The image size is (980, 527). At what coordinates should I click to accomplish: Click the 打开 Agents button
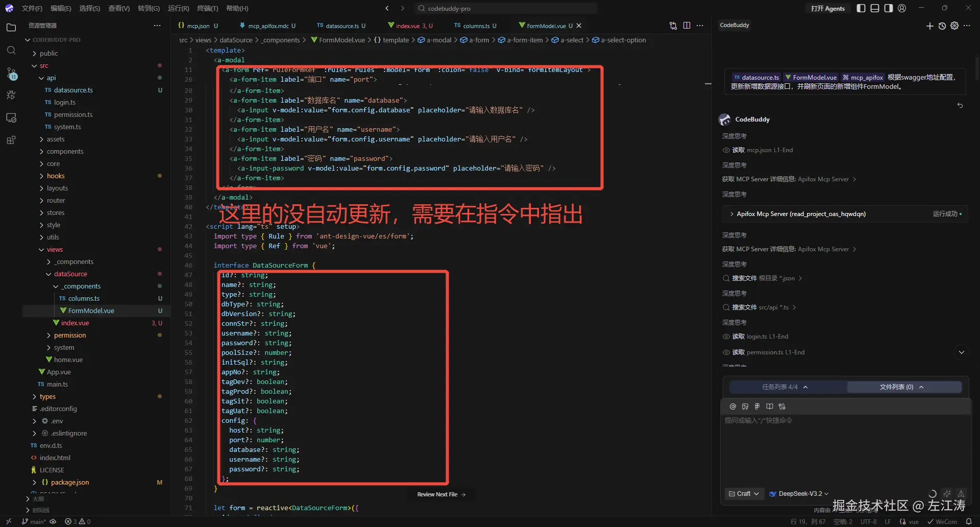827,8
